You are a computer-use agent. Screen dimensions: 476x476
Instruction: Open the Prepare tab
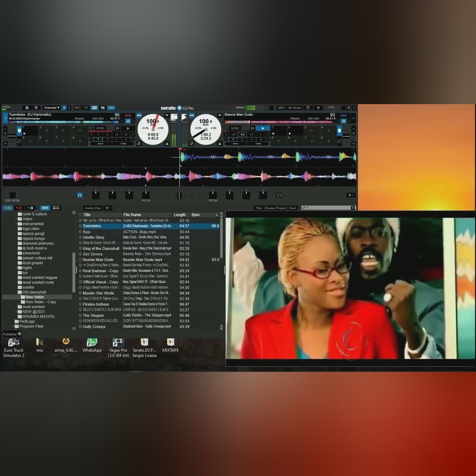click(281, 208)
